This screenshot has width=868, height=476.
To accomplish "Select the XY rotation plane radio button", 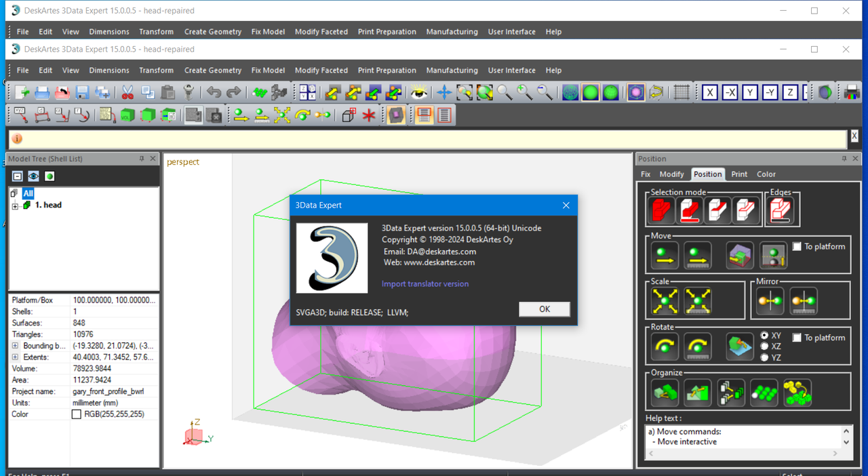I will coord(765,336).
